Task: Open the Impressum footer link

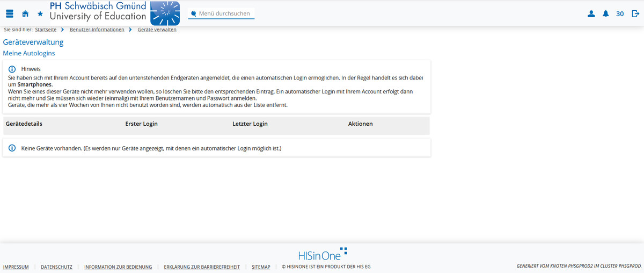Action: [x=16, y=267]
